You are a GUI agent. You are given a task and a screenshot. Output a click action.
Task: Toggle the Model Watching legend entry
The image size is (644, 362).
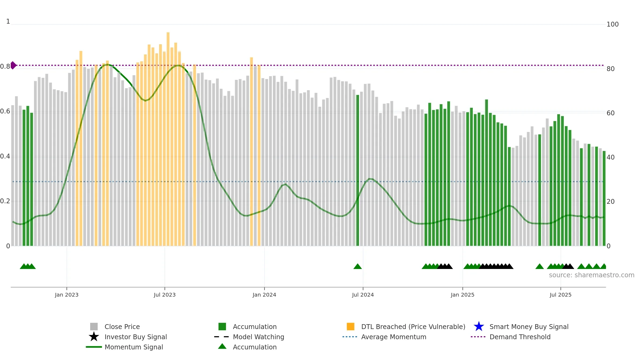[x=249, y=337]
